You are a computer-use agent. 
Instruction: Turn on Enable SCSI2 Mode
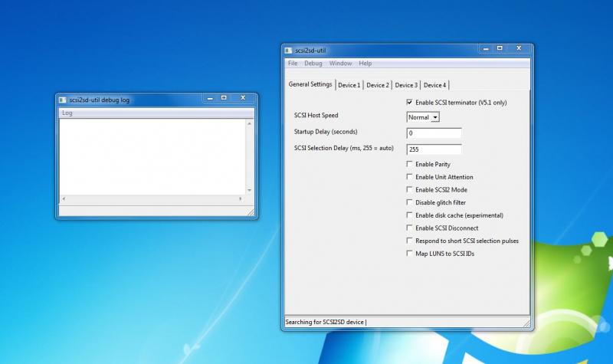point(409,189)
